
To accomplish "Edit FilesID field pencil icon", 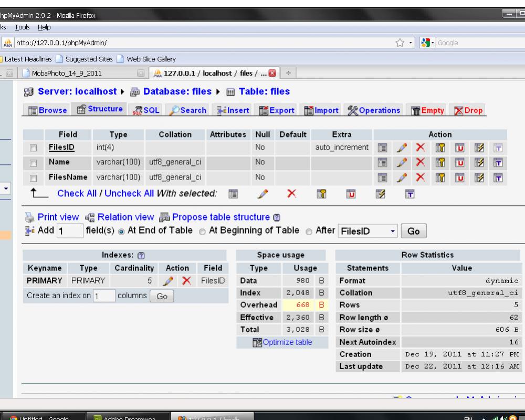I will coord(402,148).
